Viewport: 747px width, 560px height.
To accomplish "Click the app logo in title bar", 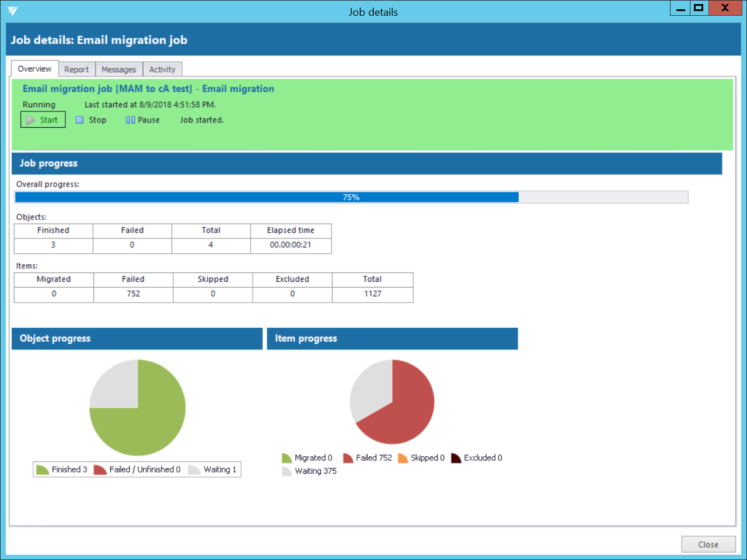I will (13, 11).
